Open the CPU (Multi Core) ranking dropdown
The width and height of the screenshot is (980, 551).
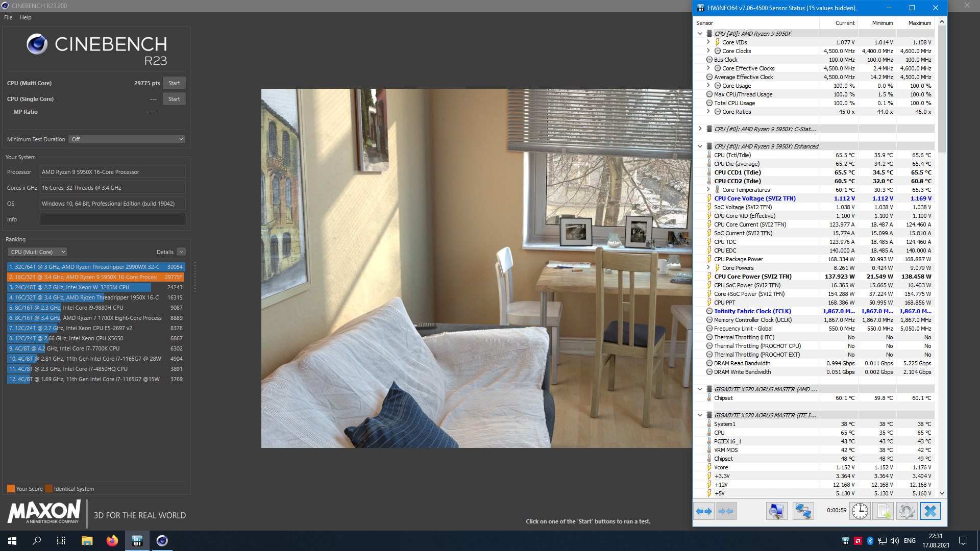pyautogui.click(x=37, y=252)
